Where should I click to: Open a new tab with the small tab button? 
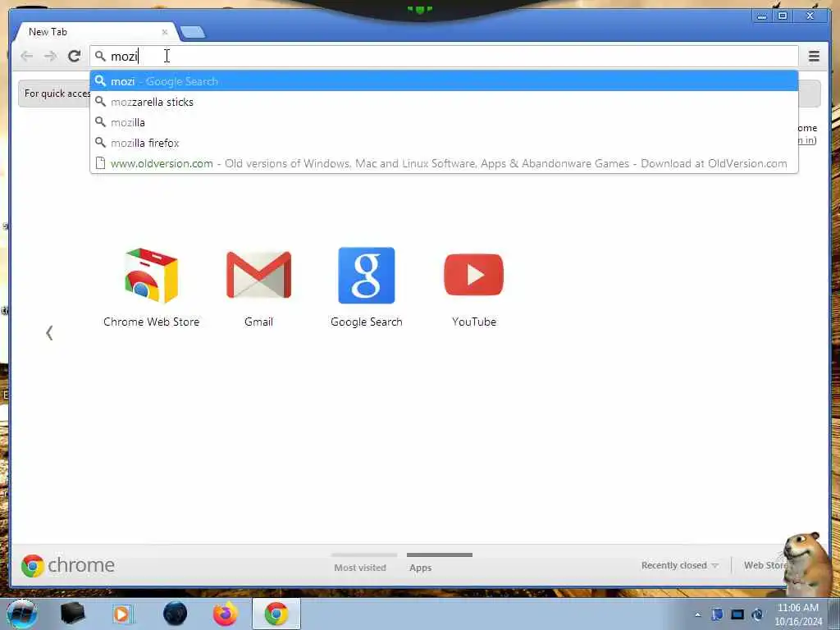point(193,32)
